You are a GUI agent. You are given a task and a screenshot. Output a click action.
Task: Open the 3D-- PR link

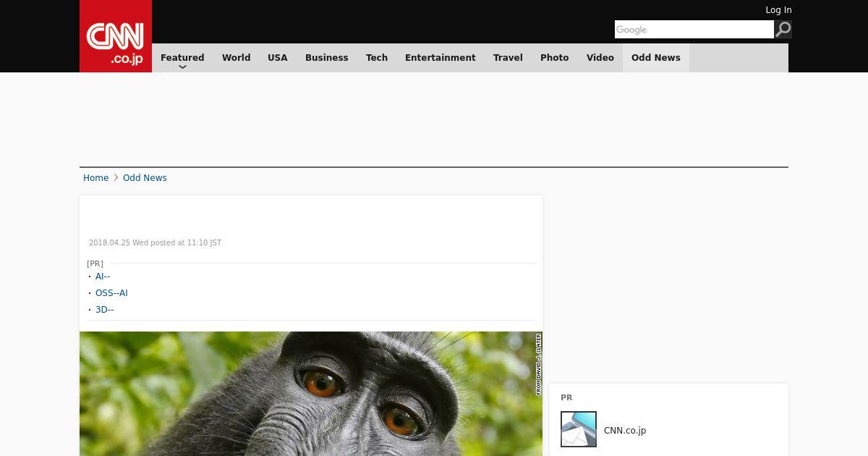[x=105, y=310]
